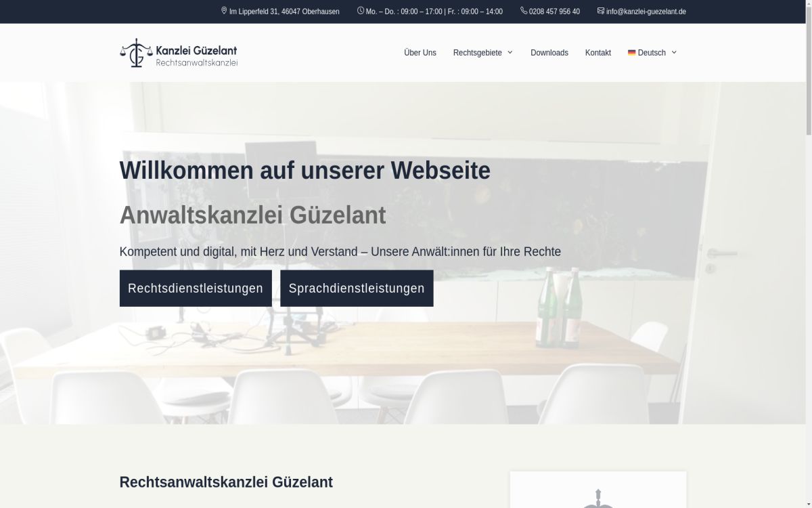Click the phone receiver icon next to 0208 457 956 40
812x508 pixels.
[x=522, y=11]
